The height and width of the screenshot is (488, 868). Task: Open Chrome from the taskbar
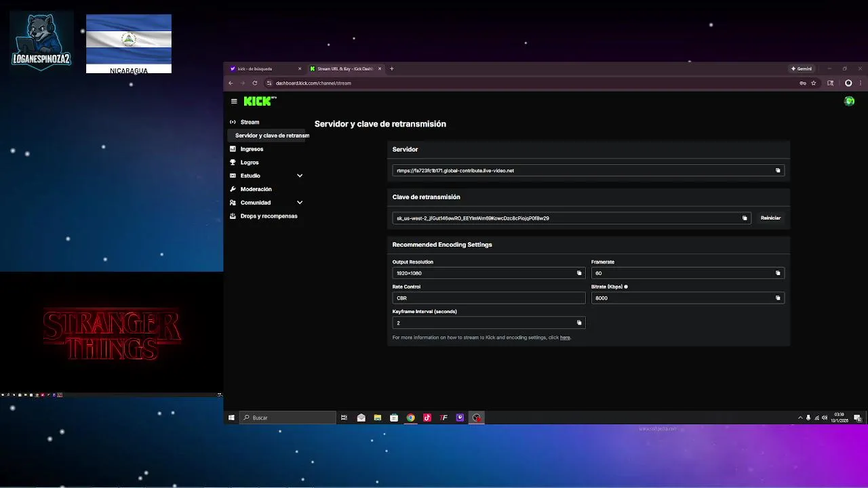click(x=410, y=418)
